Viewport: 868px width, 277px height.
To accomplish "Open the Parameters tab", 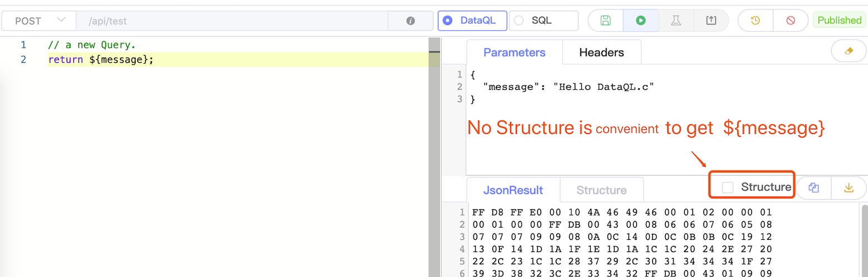I will pos(515,53).
